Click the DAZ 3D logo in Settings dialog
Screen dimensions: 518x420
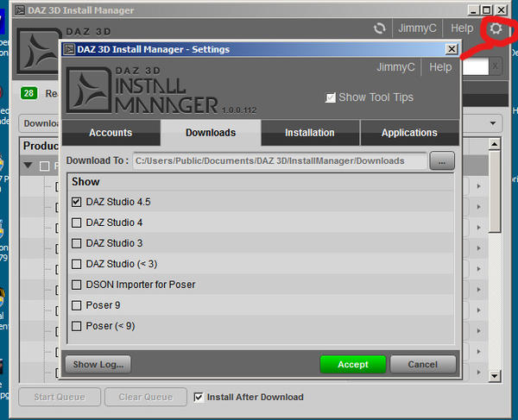(x=89, y=90)
